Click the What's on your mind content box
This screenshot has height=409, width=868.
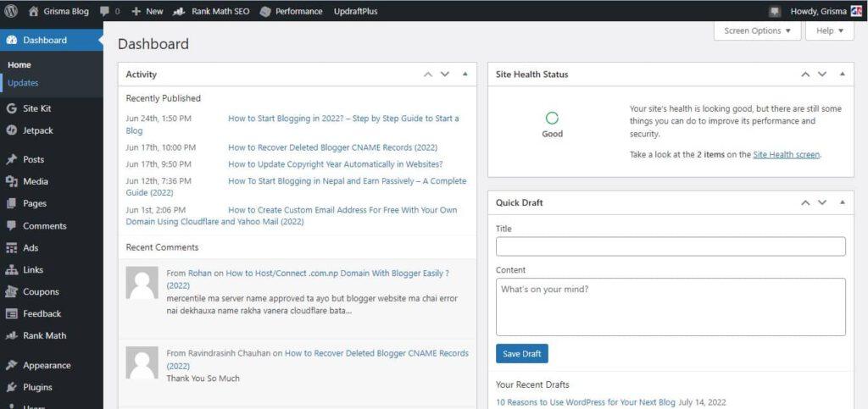670,307
